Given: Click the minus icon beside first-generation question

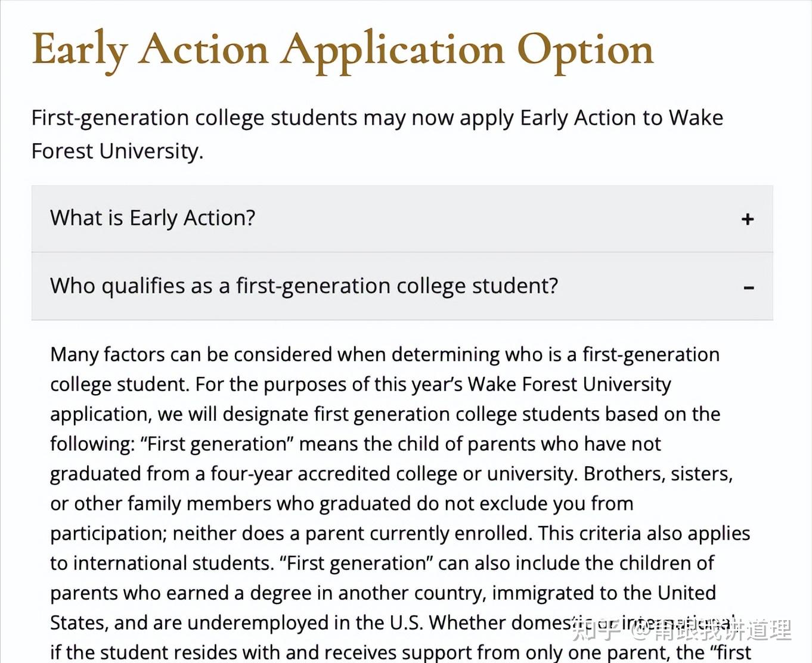Looking at the screenshot, I should click(x=749, y=288).
